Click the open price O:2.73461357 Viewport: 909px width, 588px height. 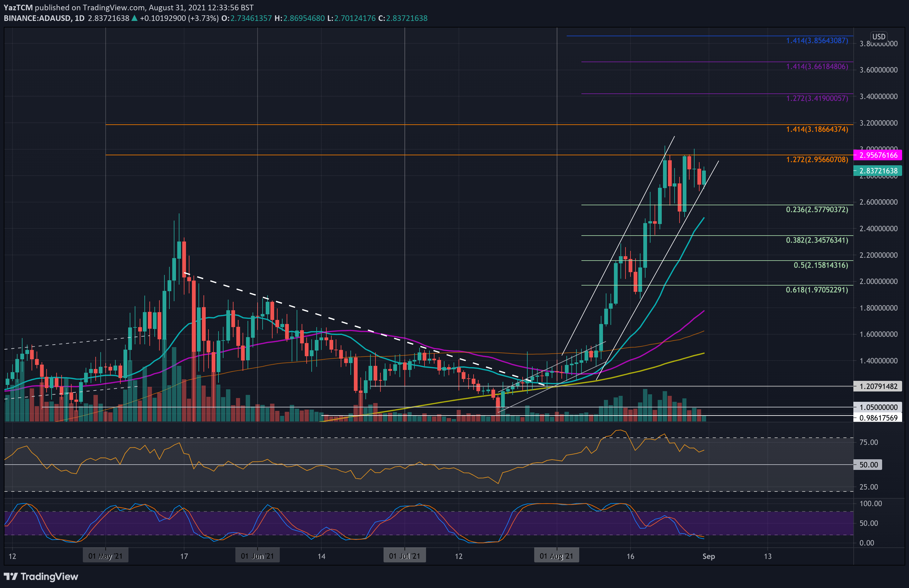246,18
